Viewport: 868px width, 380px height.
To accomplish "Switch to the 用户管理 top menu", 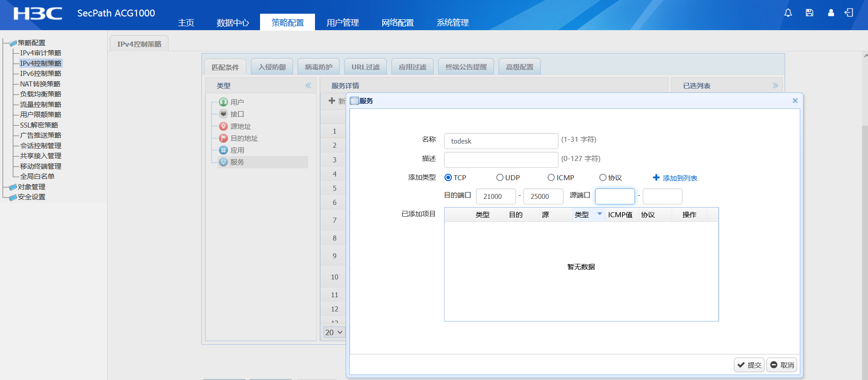I will pos(342,22).
